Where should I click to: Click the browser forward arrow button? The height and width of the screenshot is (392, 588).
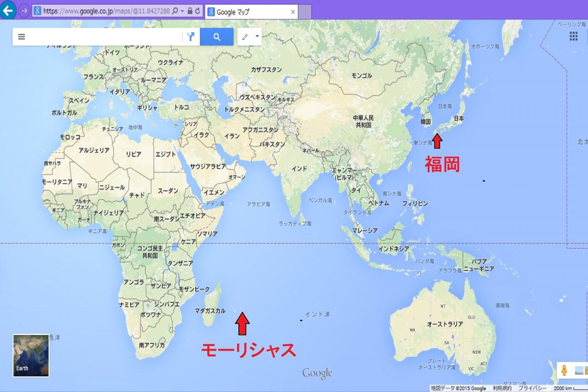24,11
